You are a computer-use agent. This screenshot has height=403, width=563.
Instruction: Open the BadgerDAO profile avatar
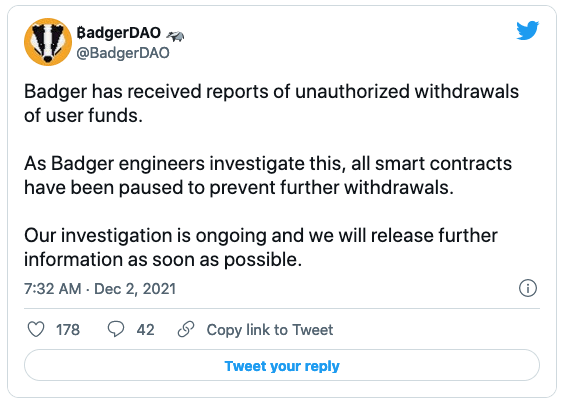48,42
